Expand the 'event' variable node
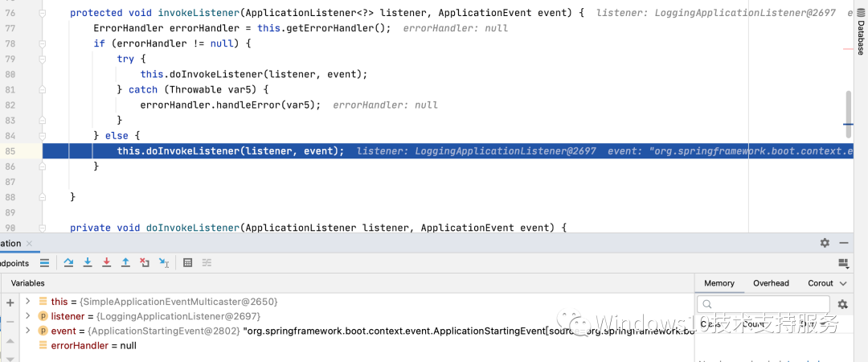The image size is (868, 362). point(27,331)
